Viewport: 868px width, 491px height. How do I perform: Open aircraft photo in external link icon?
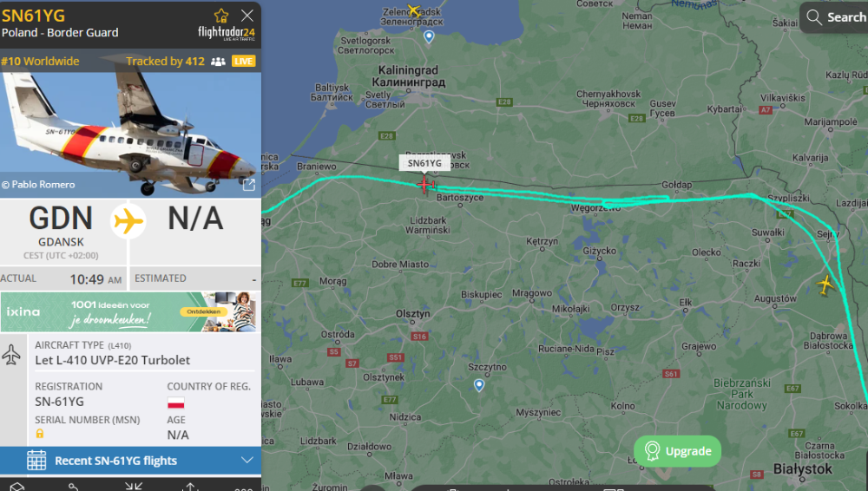[249, 185]
